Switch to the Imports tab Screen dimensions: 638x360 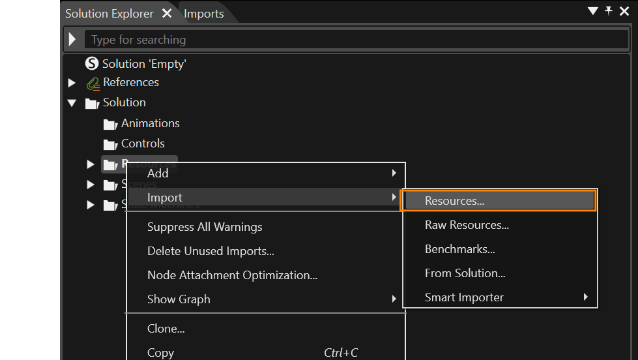(x=203, y=14)
